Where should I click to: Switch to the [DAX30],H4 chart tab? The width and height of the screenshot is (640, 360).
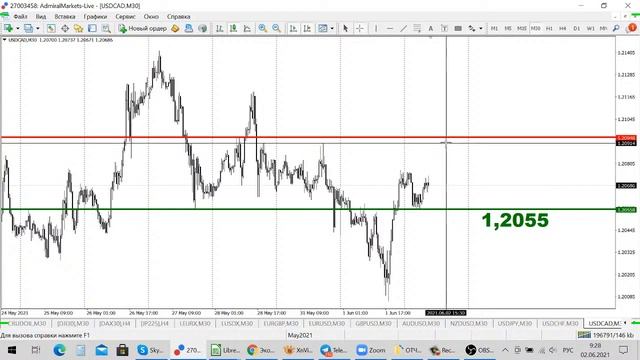pyautogui.click(x=114, y=323)
